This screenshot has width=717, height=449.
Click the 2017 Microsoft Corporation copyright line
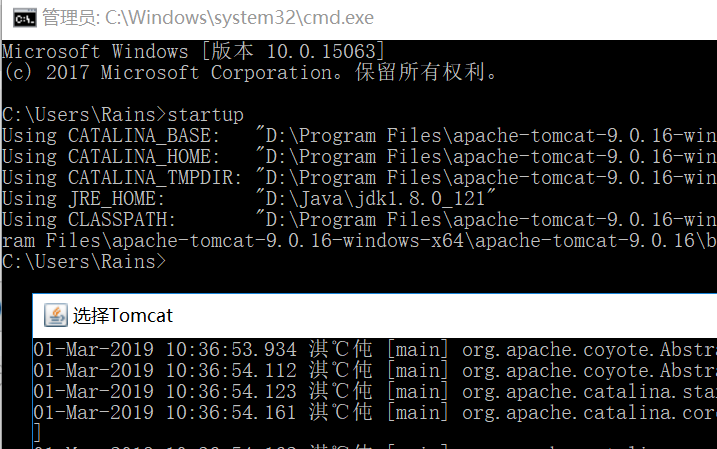coord(250,72)
